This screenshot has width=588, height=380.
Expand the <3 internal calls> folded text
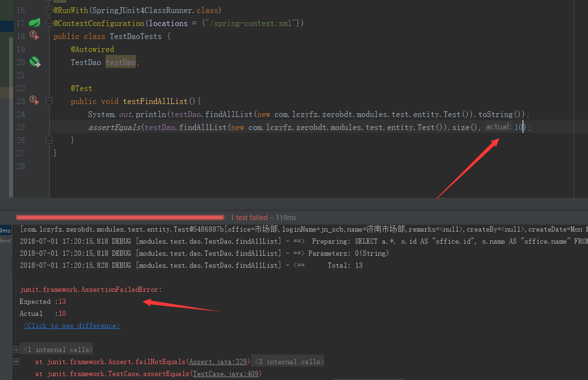[288, 362]
